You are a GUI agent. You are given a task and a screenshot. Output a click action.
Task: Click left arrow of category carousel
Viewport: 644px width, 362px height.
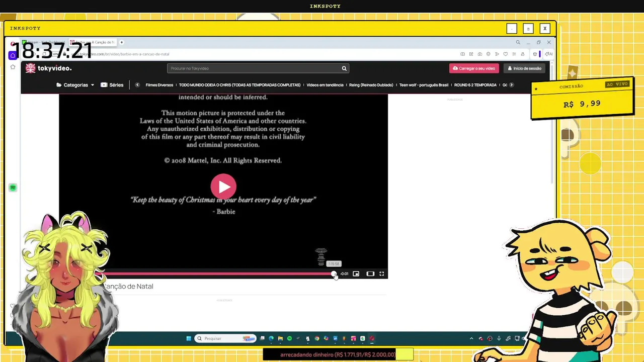pyautogui.click(x=137, y=85)
